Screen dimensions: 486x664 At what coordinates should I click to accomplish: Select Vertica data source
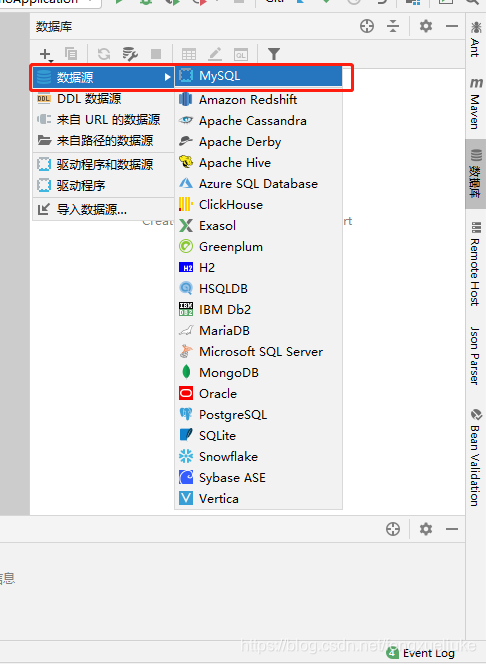point(258,498)
